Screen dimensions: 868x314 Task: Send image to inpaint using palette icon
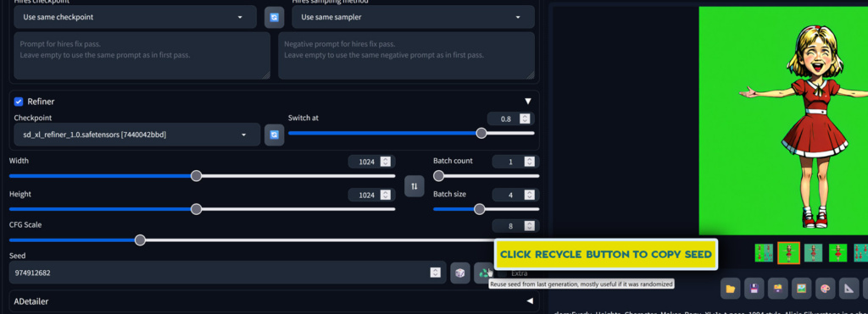(x=826, y=289)
